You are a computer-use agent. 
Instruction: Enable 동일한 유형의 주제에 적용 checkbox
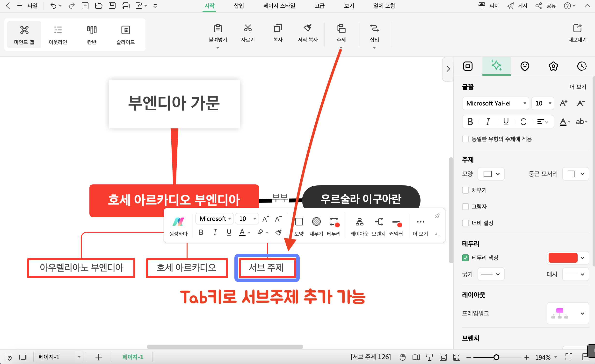(x=465, y=139)
